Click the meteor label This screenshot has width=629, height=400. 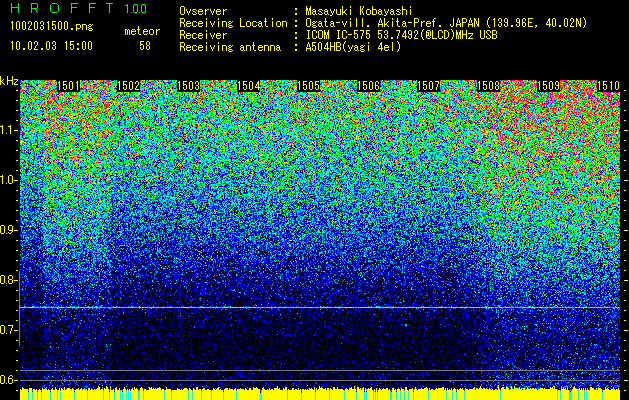click(x=142, y=31)
